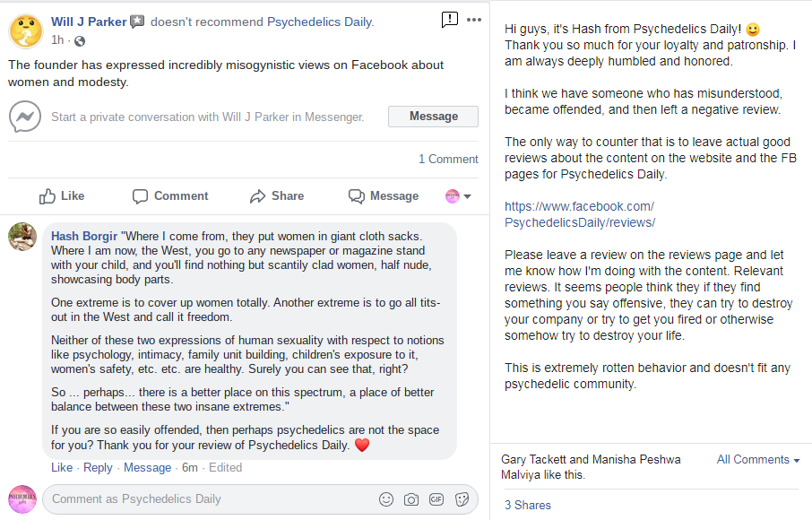The height and width of the screenshot is (520, 812).
Task: Like Hash Borgir's comment
Action: click(62, 467)
